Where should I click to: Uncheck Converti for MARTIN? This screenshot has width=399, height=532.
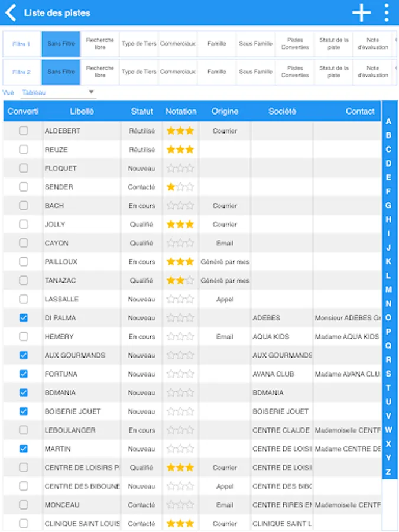point(24,449)
